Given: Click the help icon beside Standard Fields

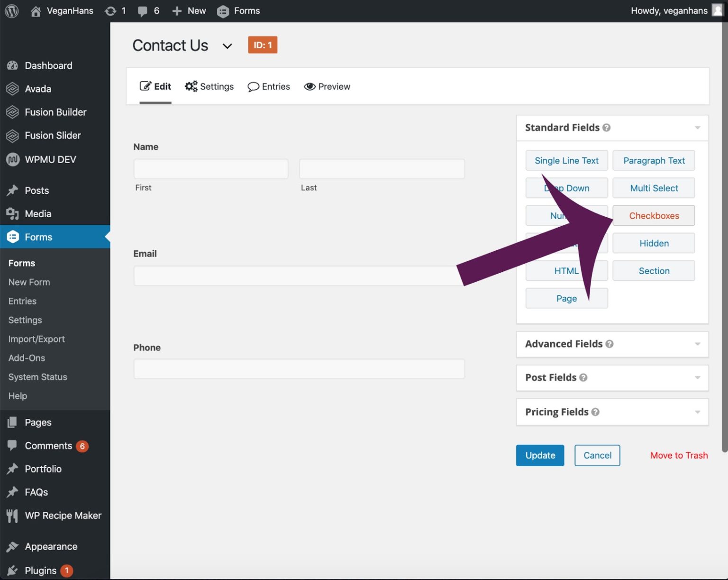Looking at the screenshot, I should click(606, 128).
